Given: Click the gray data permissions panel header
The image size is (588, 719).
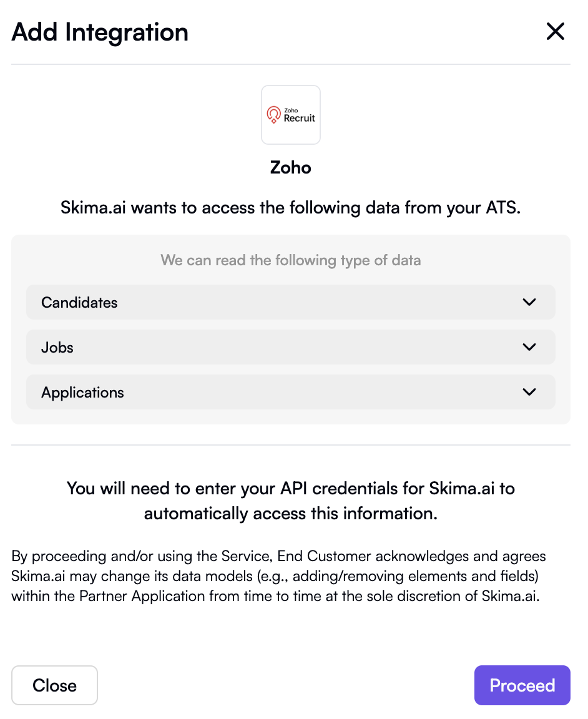Looking at the screenshot, I should pyautogui.click(x=290, y=260).
